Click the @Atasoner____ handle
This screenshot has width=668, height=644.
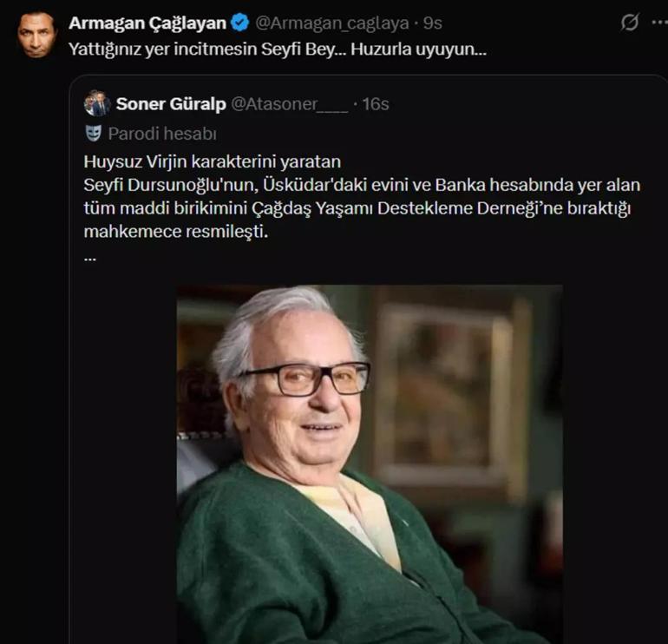tap(289, 104)
